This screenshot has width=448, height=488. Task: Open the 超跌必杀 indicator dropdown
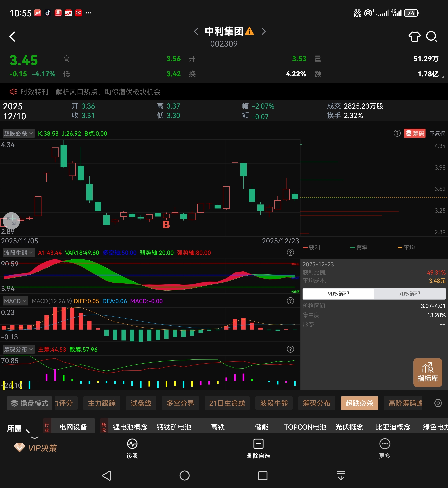pyautogui.click(x=18, y=133)
